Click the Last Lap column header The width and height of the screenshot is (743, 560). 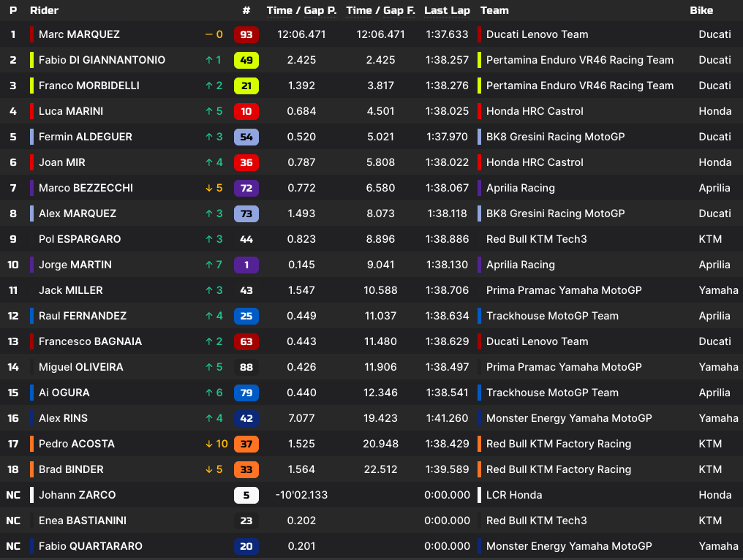[x=447, y=10]
